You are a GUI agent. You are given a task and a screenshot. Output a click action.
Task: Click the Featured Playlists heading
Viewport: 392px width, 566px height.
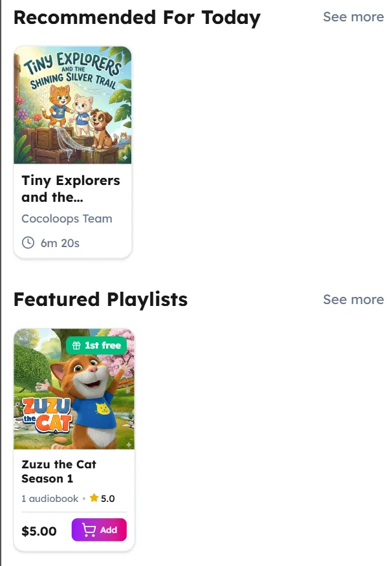coord(100,299)
